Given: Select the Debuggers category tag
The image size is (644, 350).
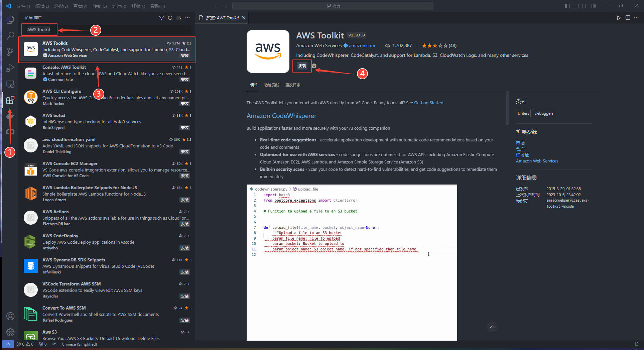Looking at the screenshot, I should (544, 113).
